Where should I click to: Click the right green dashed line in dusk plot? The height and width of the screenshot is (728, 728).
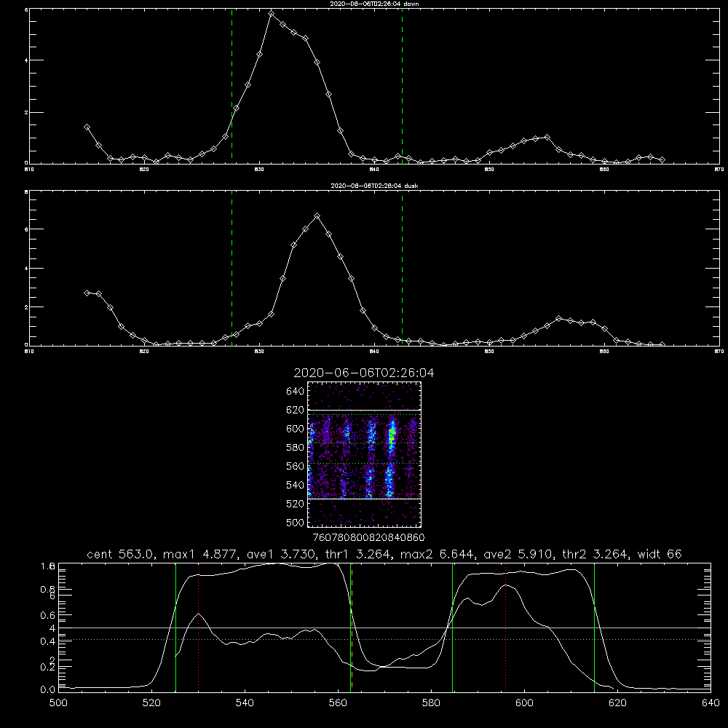(x=402, y=268)
